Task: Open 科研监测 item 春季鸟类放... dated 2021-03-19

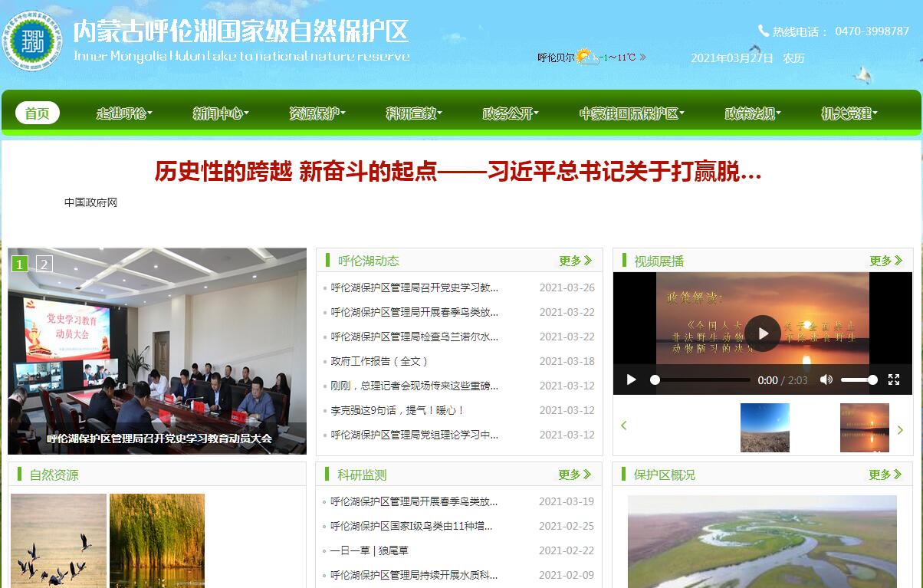Action: pos(414,501)
